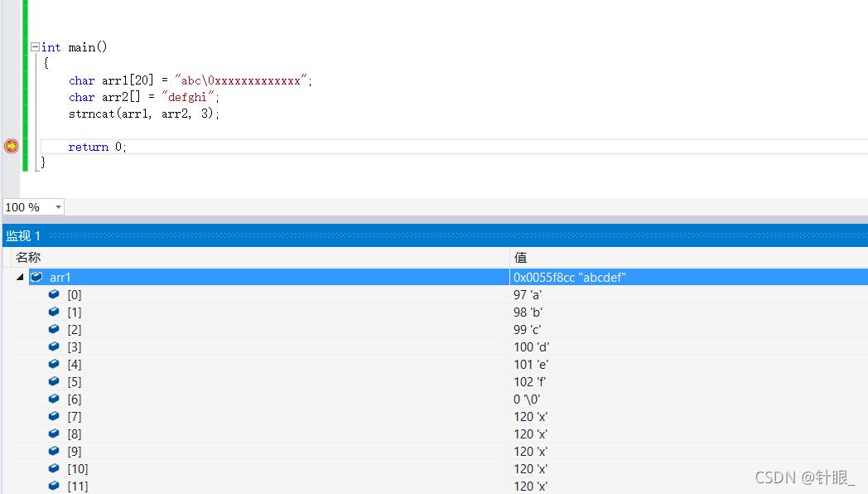
Task: Select the value 101 'e'
Action: (x=531, y=365)
